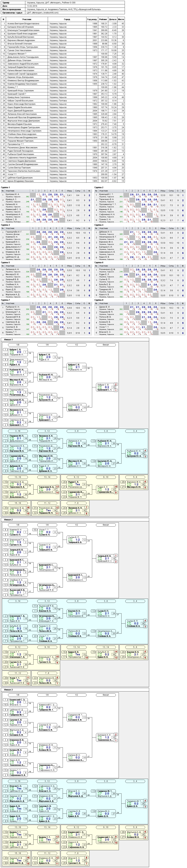Select Братухин Ю. А. in Группа-1 table

(x=13, y=194)
